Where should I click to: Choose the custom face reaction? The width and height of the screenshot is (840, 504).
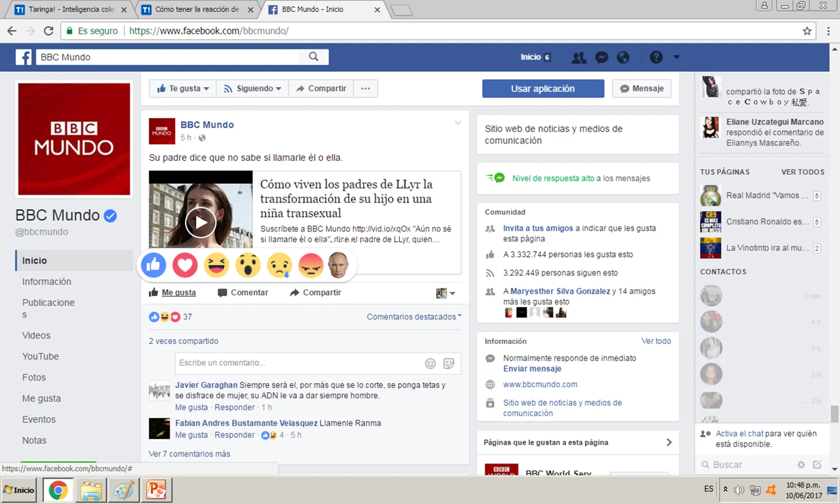coord(339,265)
